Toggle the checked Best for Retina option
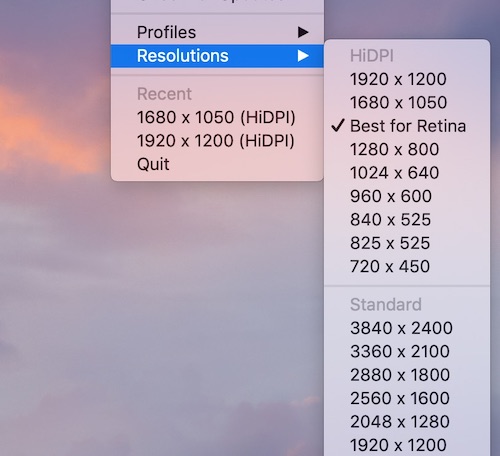Viewport: 500px width, 456px height. [x=407, y=126]
